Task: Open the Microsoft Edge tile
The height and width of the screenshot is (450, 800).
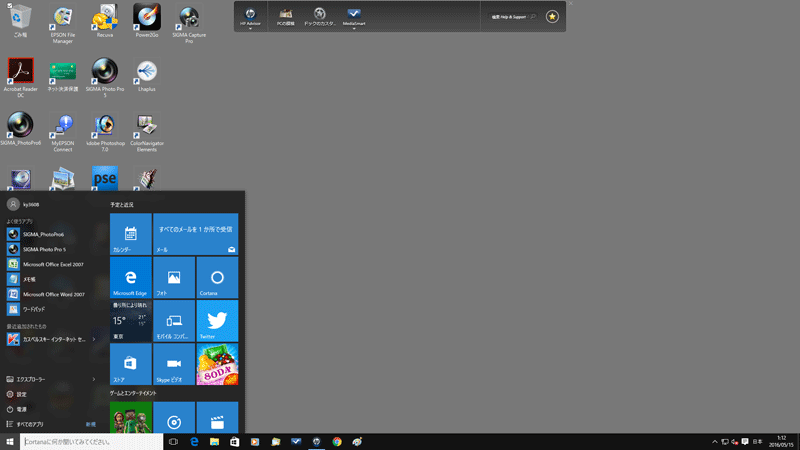Action: coord(131,278)
